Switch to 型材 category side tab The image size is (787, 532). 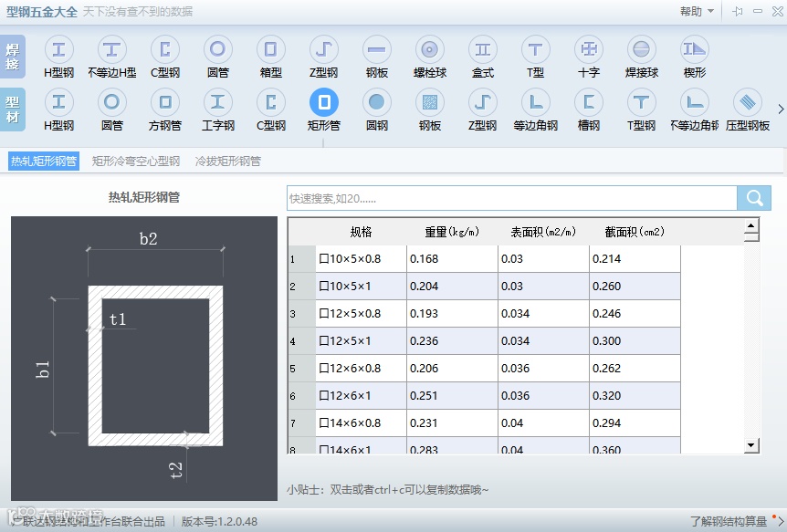coord(13,110)
